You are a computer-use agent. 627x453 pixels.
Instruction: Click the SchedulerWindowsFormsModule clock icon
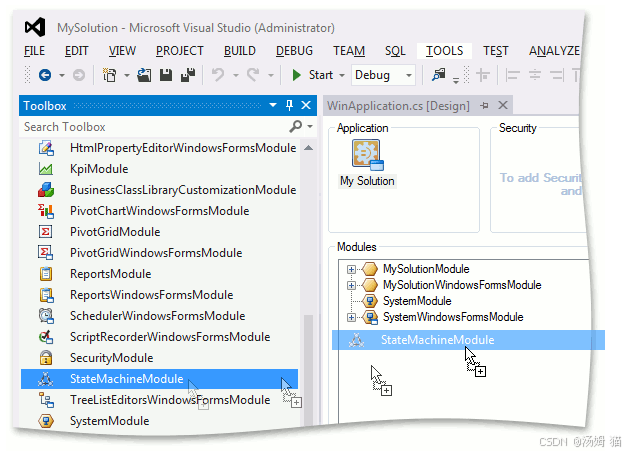tap(46, 316)
